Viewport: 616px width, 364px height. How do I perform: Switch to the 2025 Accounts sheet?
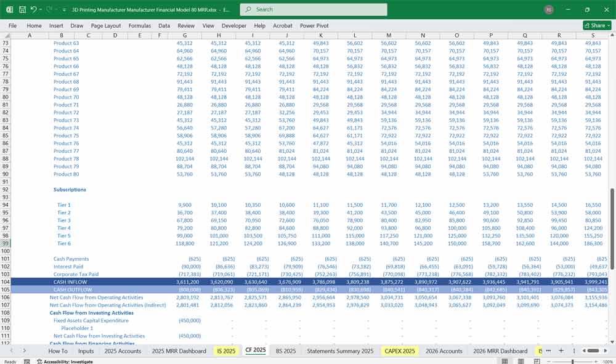123,351
